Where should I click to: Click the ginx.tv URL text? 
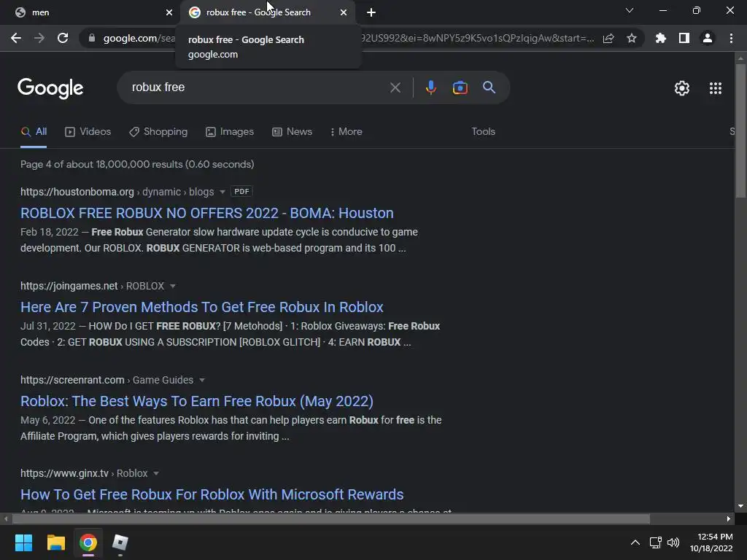tap(64, 473)
